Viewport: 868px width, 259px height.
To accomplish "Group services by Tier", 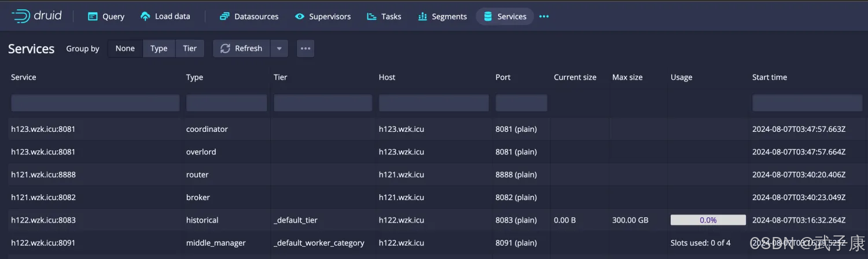I will 190,49.
